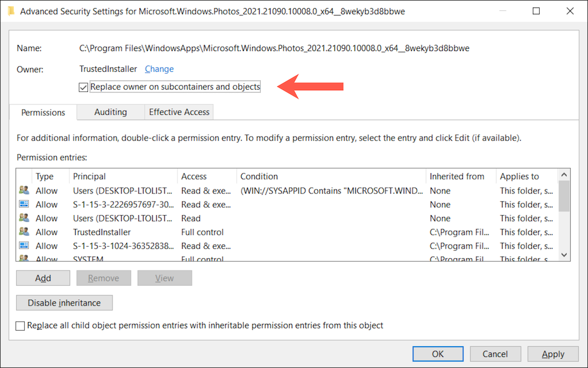Select the Permissions tab
Screen dimensions: 588x368
[x=43, y=113]
